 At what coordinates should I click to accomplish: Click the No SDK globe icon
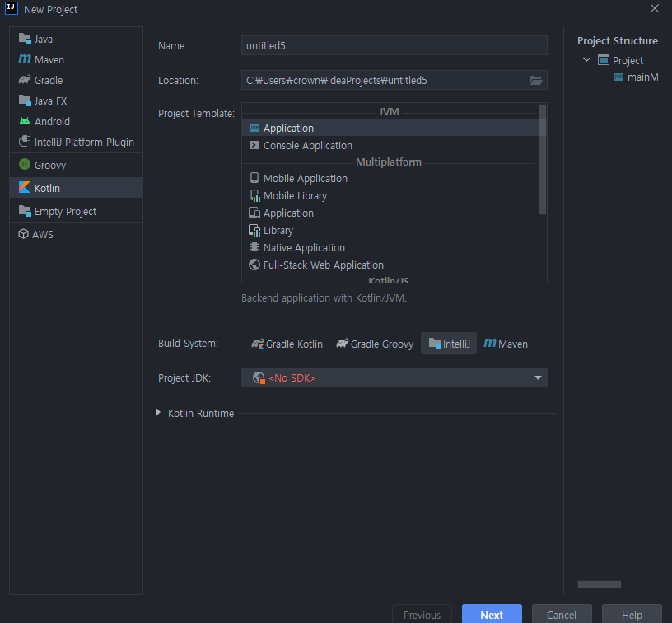tap(259, 377)
